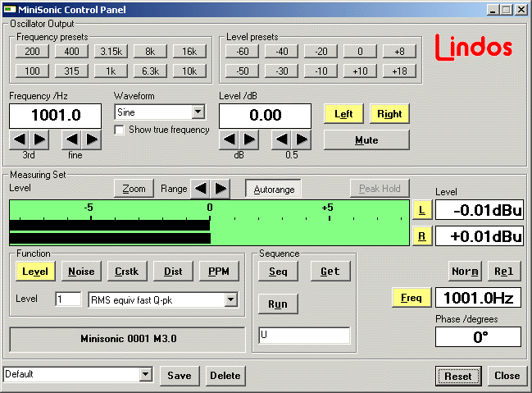Select the Noise function

[x=81, y=272]
